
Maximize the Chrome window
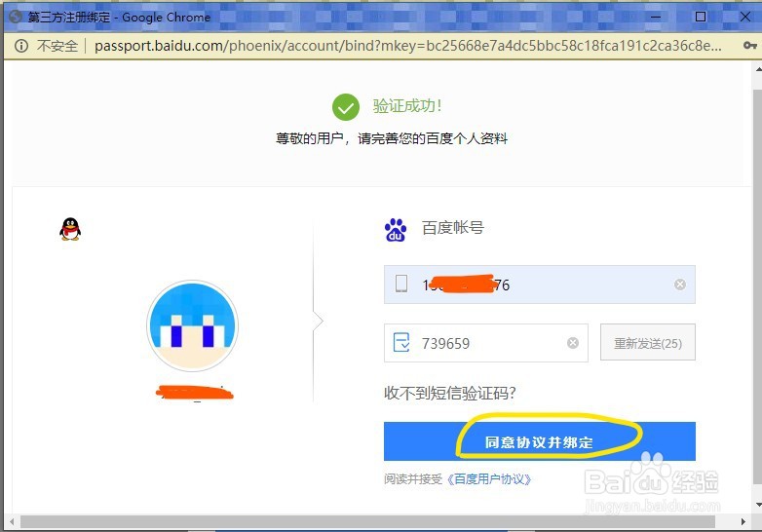pyautogui.click(x=701, y=17)
